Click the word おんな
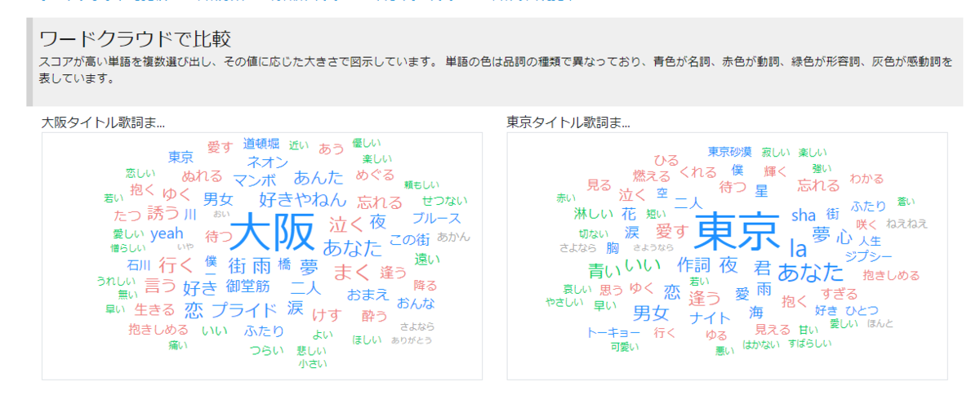 (x=416, y=304)
